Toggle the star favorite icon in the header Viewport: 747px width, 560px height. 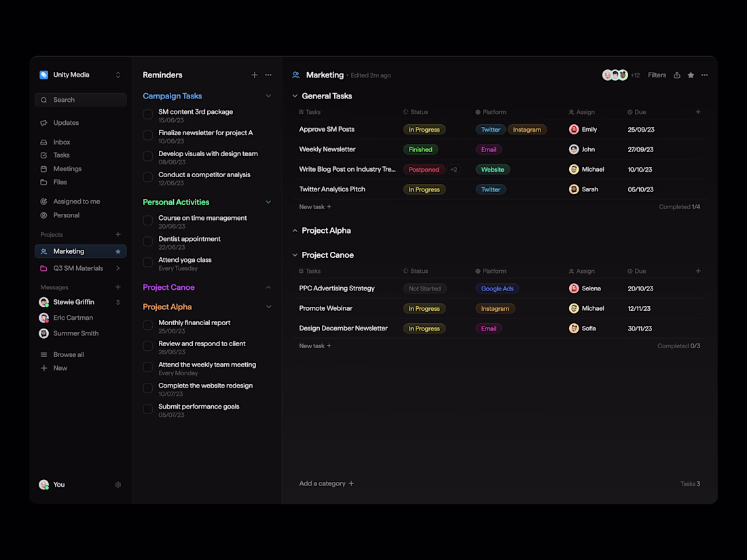click(x=691, y=75)
